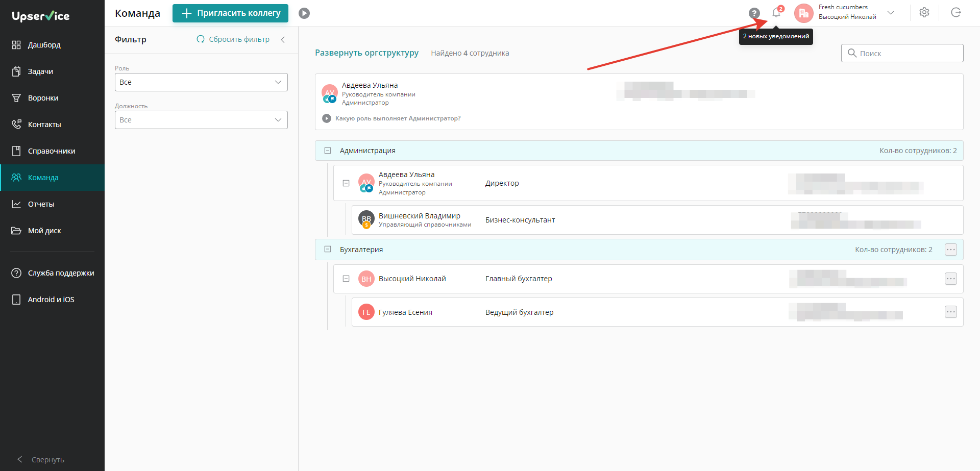Open the Задачи section
980x471 pixels.
click(x=52, y=71)
